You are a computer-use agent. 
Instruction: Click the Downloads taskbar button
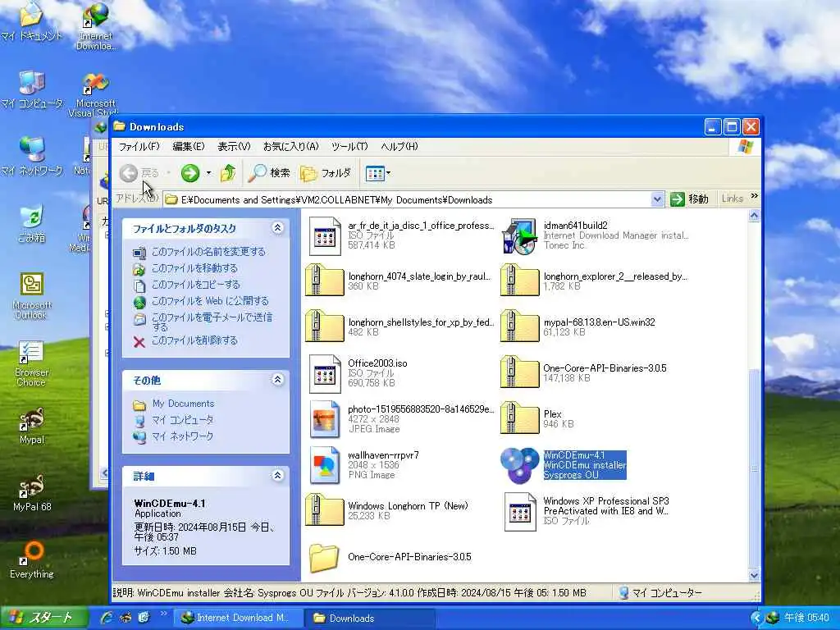(370, 619)
